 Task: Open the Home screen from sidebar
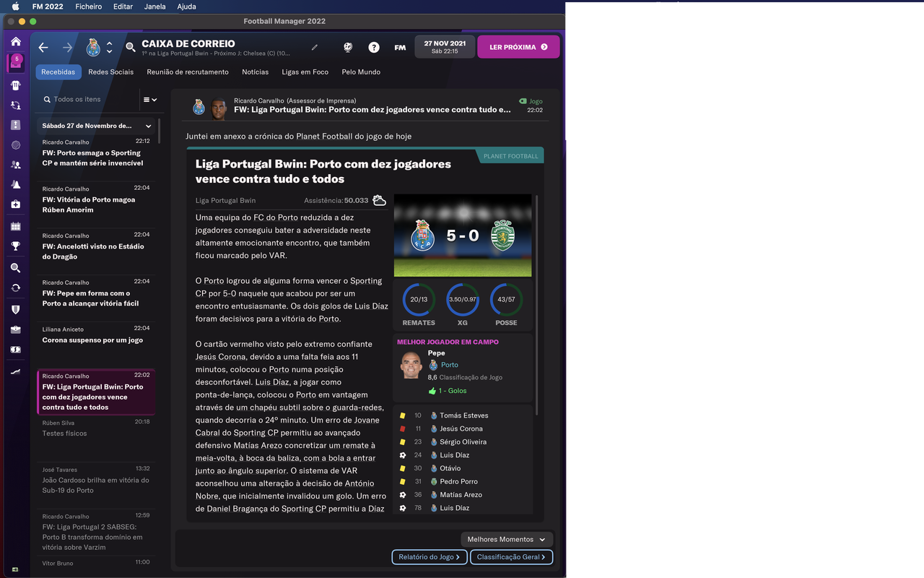(x=16, y=42)
